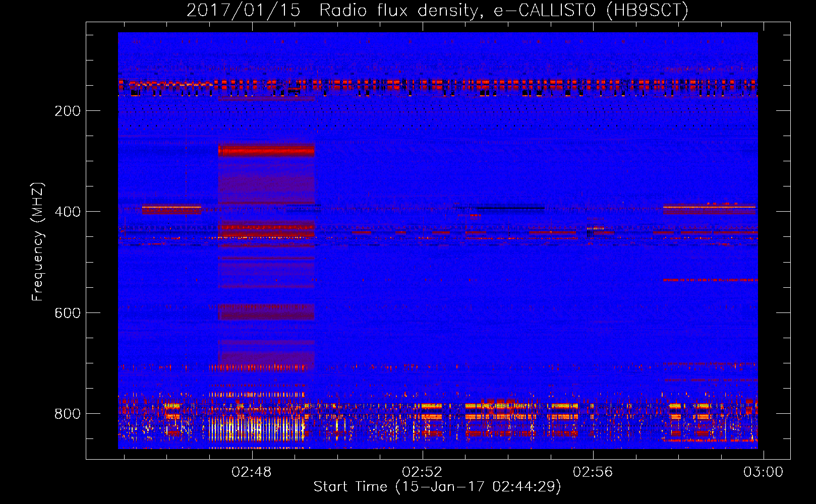Click the 'Frequency (MHZ)' axis label

[x=38, y=241]
